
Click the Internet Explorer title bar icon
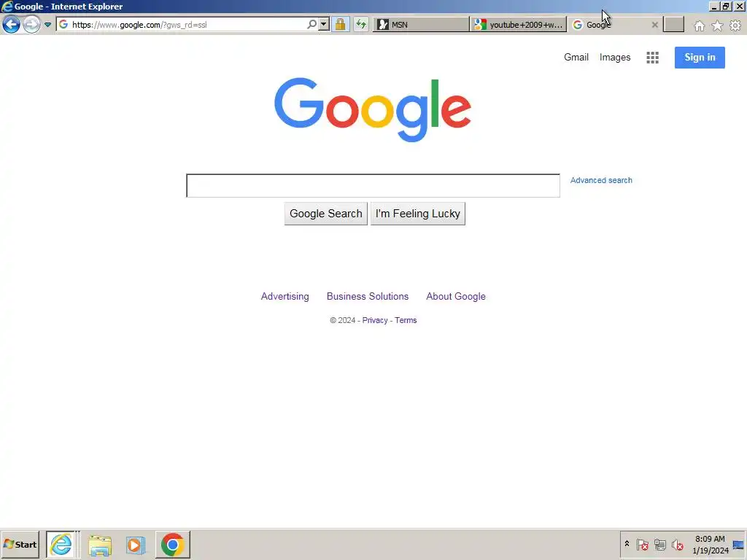click(7, 6)
